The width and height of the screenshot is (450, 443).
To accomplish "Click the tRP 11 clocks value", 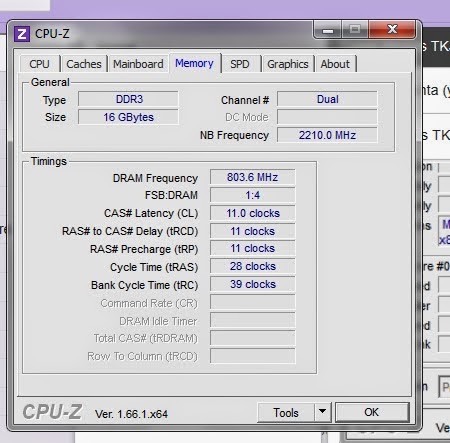I will [253, 248].
